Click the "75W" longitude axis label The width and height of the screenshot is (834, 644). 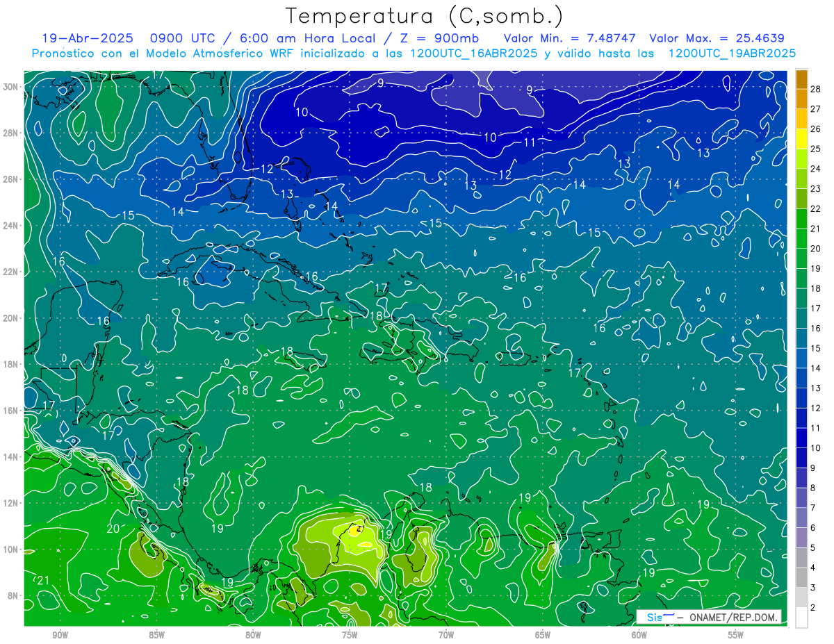pyautogui.click(x=350, y=635)
